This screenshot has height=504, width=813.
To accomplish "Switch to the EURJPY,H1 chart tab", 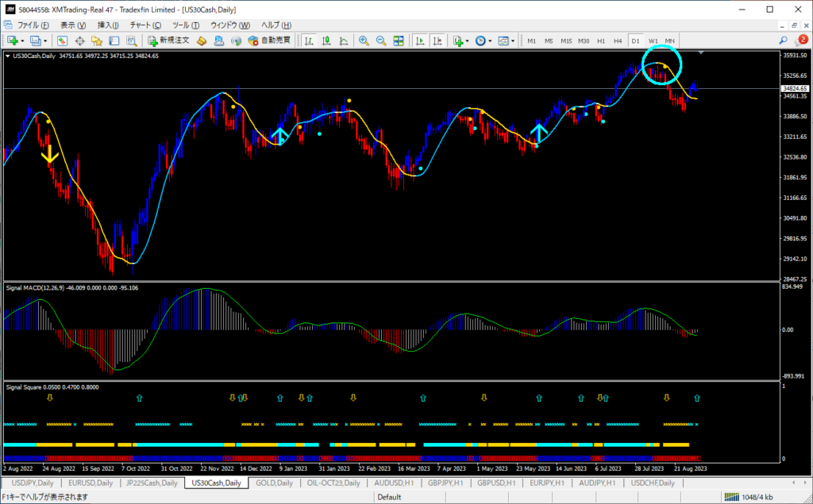I will tap(547, 483).
